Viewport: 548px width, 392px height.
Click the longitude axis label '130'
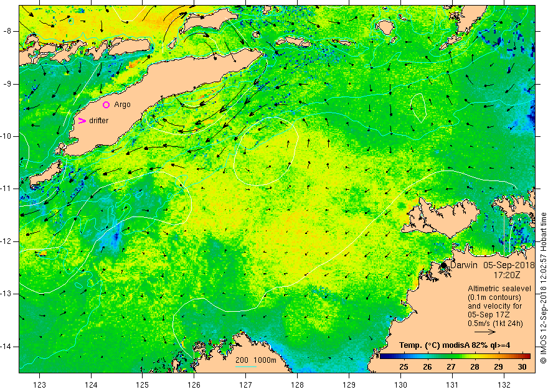[x=400, y=385]
